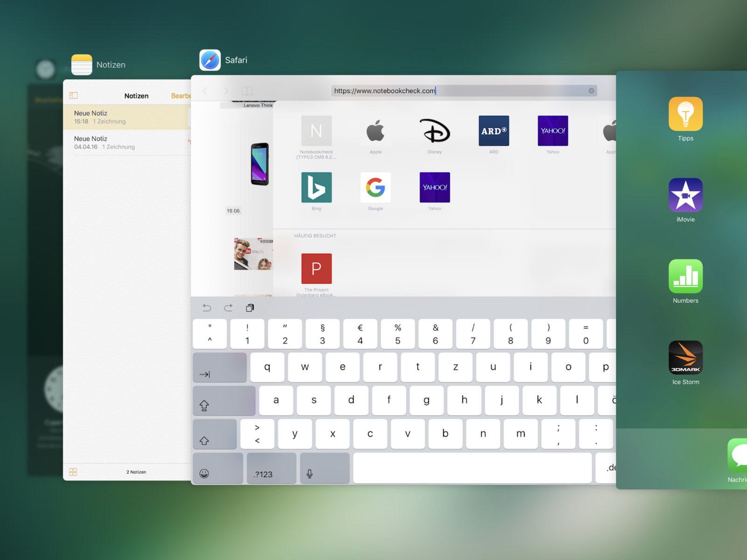Tap the 8 parenthesis key

tap(510, 334)
